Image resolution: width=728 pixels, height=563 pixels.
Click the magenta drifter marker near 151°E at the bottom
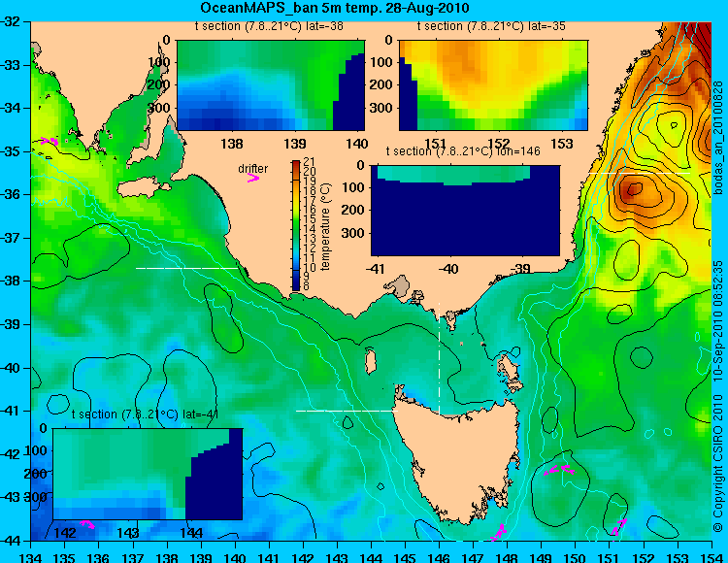coord(619,526)
